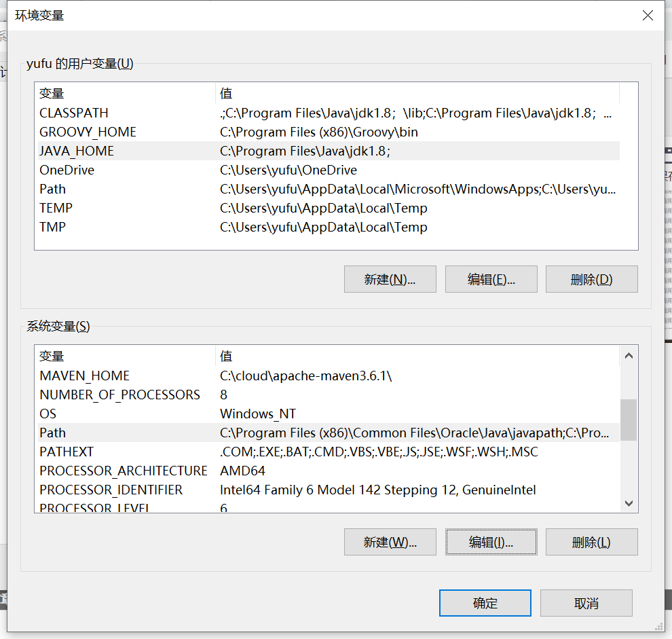Click 删除(D) to delete user variable
Image resolution: width=672 pixels, height=639 pixels.
pyautogui.click(x=591, y=278)
